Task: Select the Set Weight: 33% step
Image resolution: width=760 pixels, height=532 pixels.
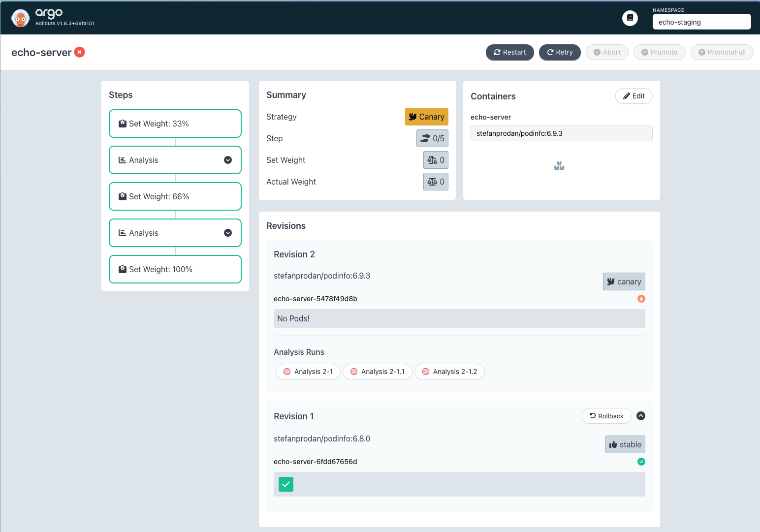Action: tap(175, 124)
